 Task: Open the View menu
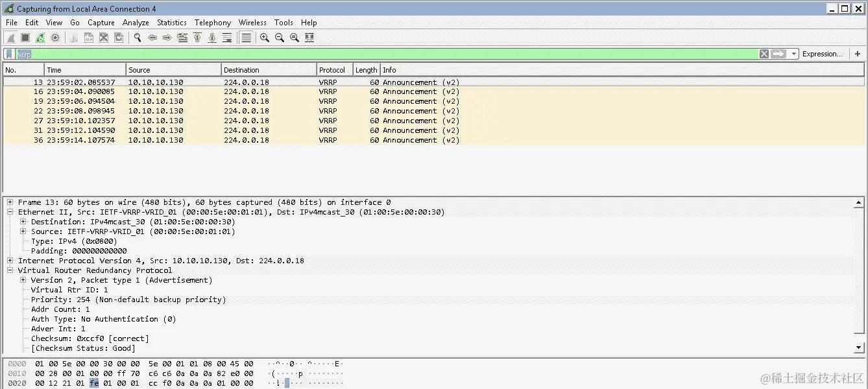pyautogui.click(x=54, y=23)
